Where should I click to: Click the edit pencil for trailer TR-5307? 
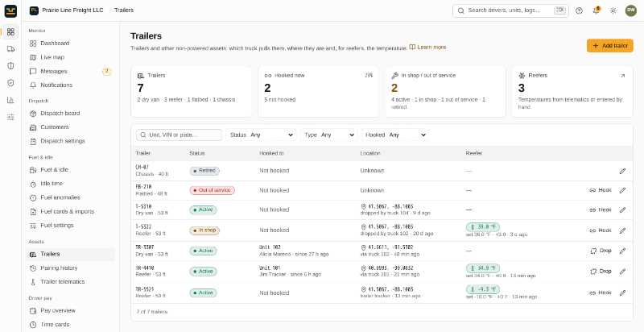(622, 251)
